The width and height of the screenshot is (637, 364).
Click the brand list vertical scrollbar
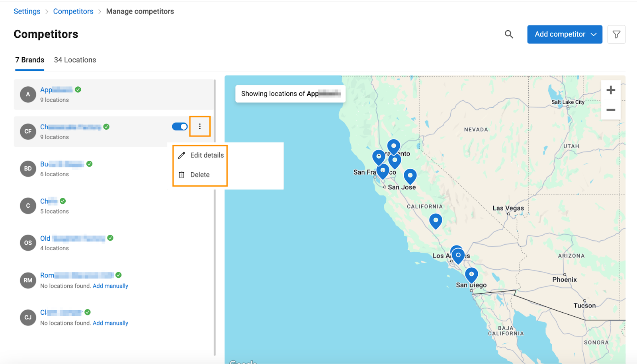click(x=215, y=217)
